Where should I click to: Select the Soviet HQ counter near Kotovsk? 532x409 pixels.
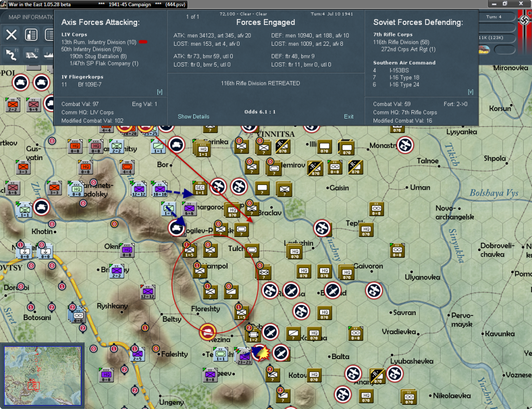(x=314, y=375)
